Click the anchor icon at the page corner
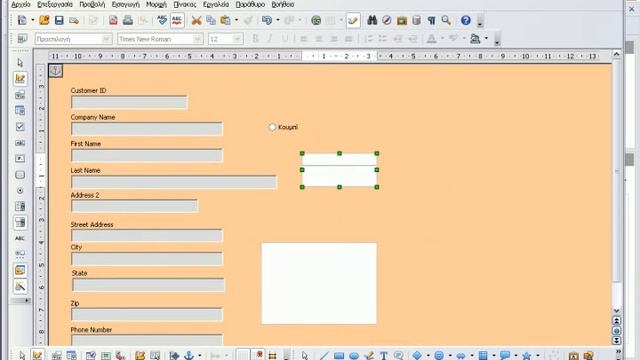The image size is (640, 360). pyautogui.click(x=56, y=71)
